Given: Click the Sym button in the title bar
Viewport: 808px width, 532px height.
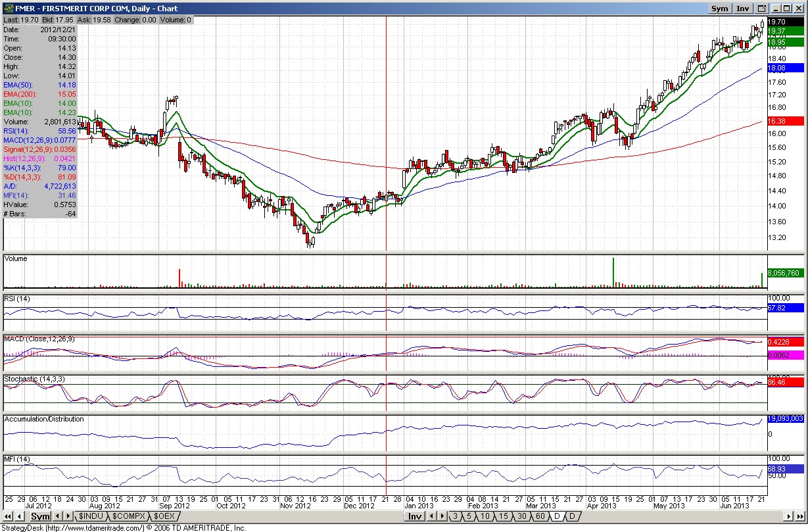Looking at the screenshot, I should click(x=720, y=9).
